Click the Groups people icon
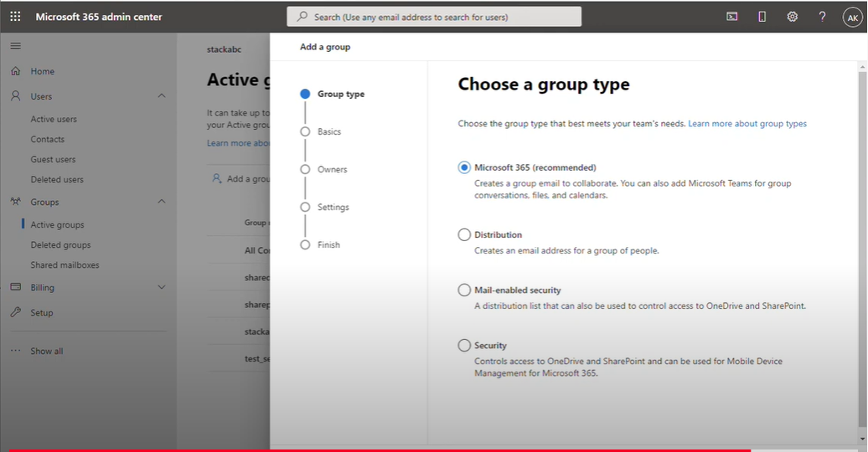 click(x=15, y=202)
